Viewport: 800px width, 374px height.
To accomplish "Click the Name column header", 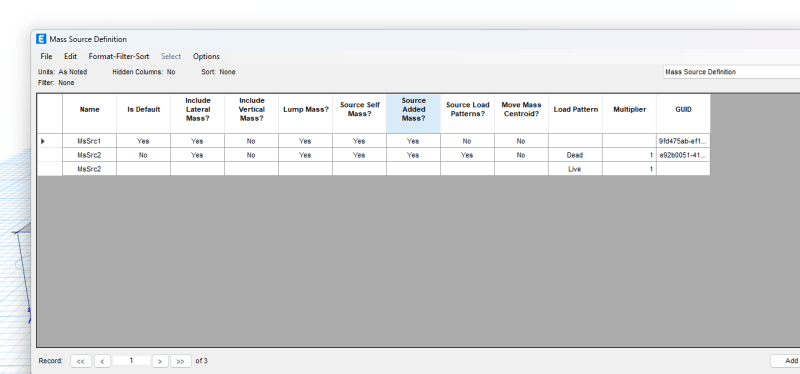I will 89,113.
